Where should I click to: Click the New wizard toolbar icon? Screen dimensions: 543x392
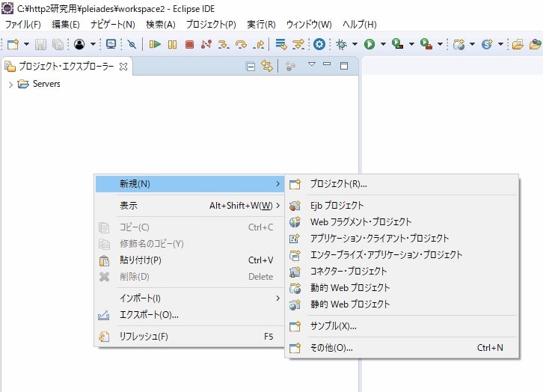[x=13, y=44]
